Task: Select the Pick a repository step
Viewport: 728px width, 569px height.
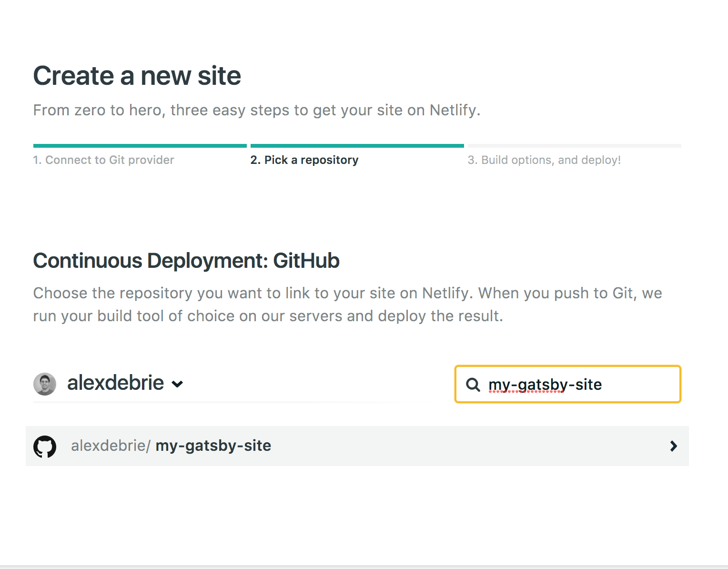Action: tap(304, 160)
